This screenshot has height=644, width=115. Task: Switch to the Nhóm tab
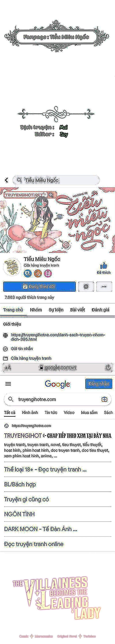36,310
